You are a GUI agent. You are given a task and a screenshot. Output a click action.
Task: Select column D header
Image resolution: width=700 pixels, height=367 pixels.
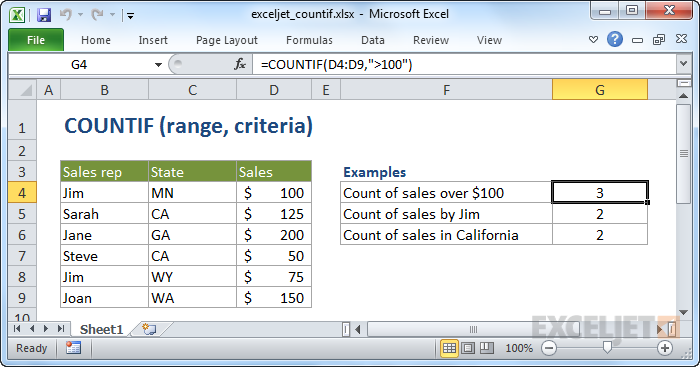pyautogui.click(x=274, y=90)
